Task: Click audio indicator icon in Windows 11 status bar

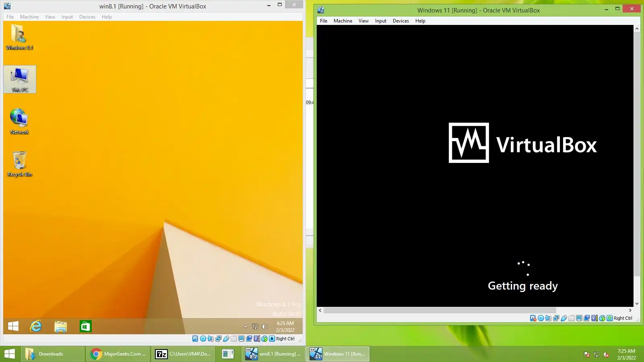Action: [548, 318]
